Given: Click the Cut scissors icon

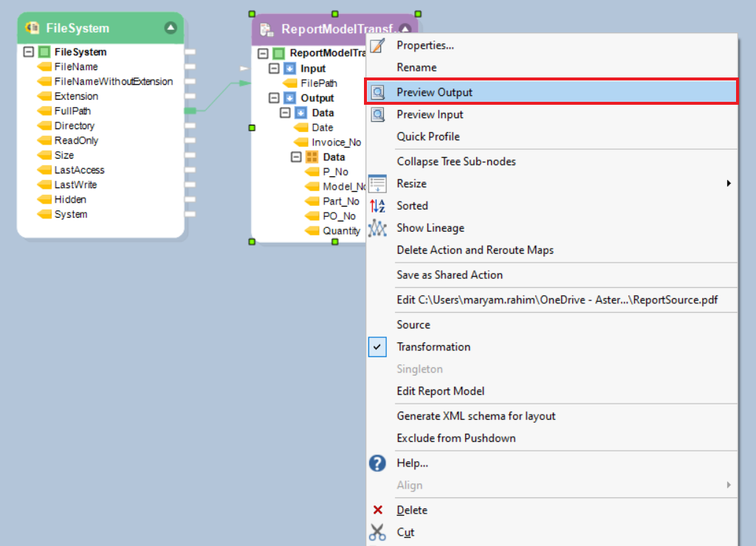Looking at the screenshot, I should coord(377,533).
